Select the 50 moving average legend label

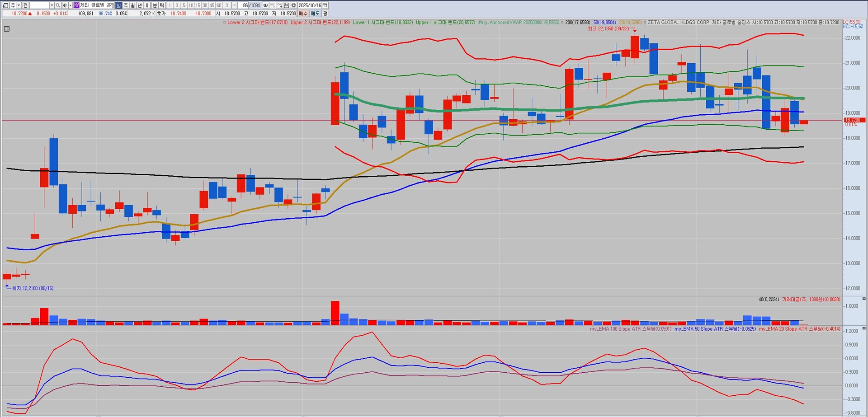click(x=604, y=22)
